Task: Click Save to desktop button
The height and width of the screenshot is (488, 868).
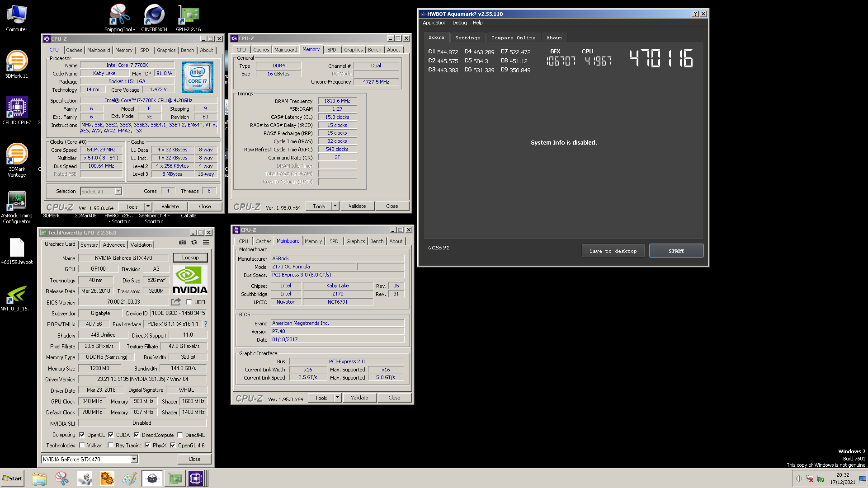Action: (613, 251)
